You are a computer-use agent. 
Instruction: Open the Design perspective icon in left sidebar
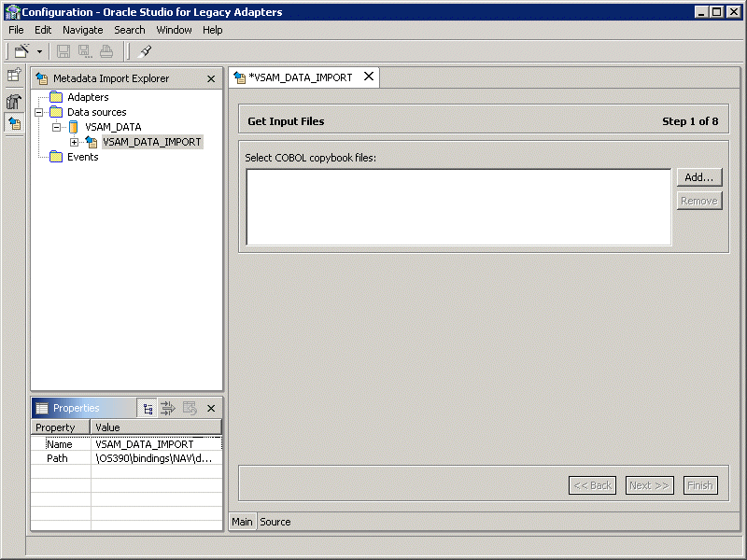[14, 101]
